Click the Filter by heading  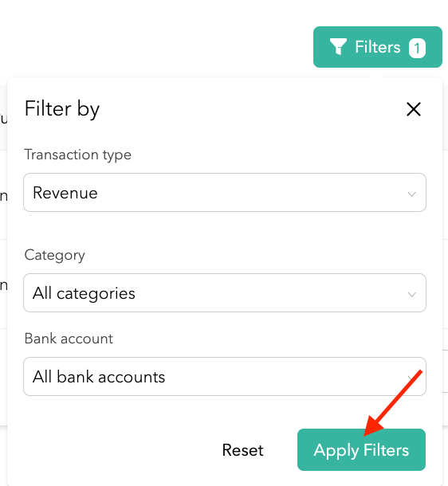point(62,109)
